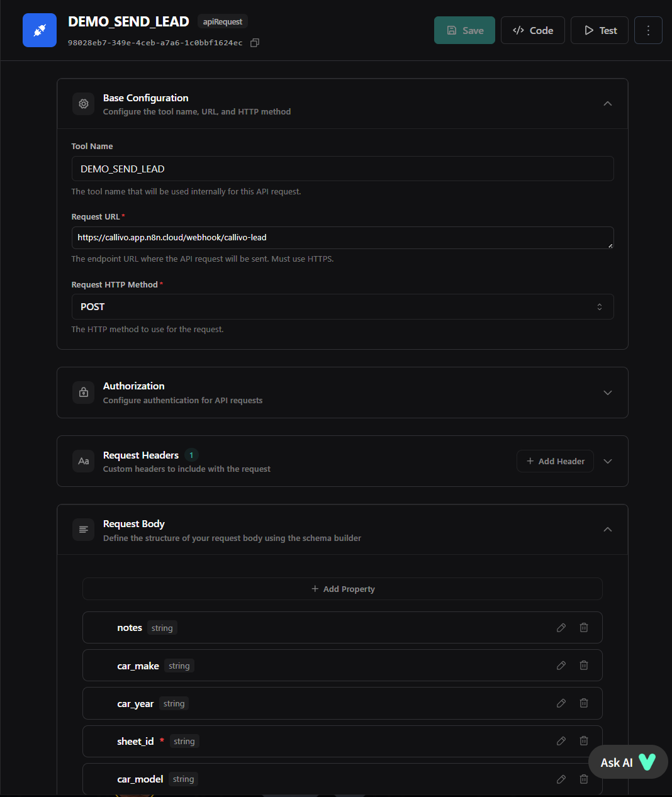The width and height of the screenshot is (672, 797).
Task: Click the blue plug tool icon
Action: click(x=40, y=30)
